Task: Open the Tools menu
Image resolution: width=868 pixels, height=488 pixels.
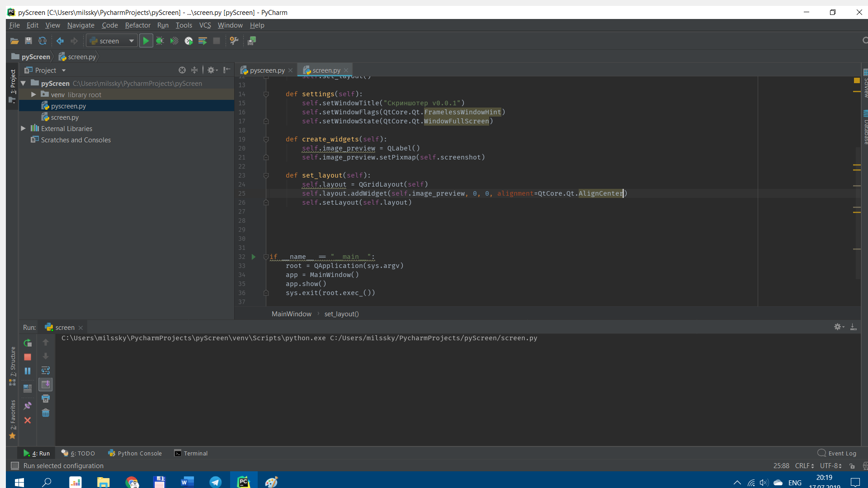Action: click(x=184, y=25)
